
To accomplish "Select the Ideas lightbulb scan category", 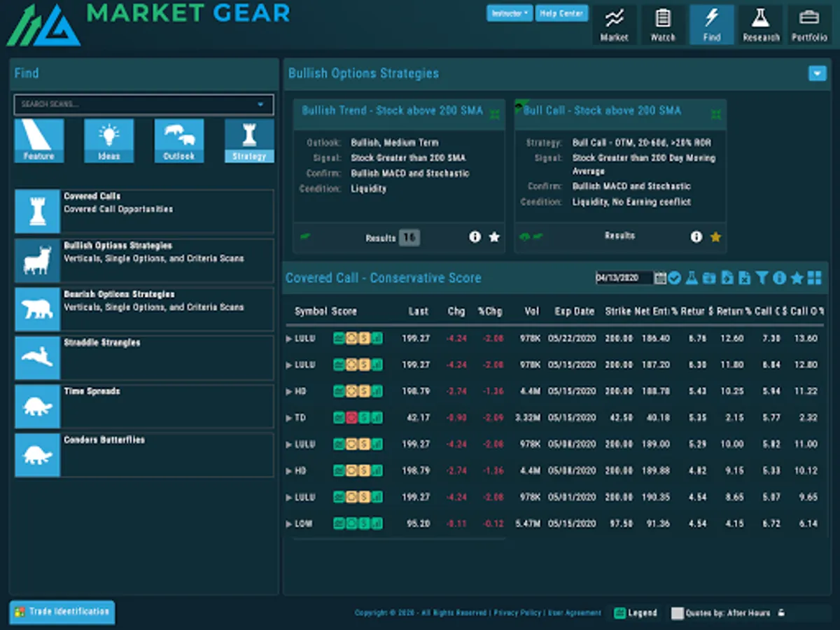I will (x=109, y=140).
